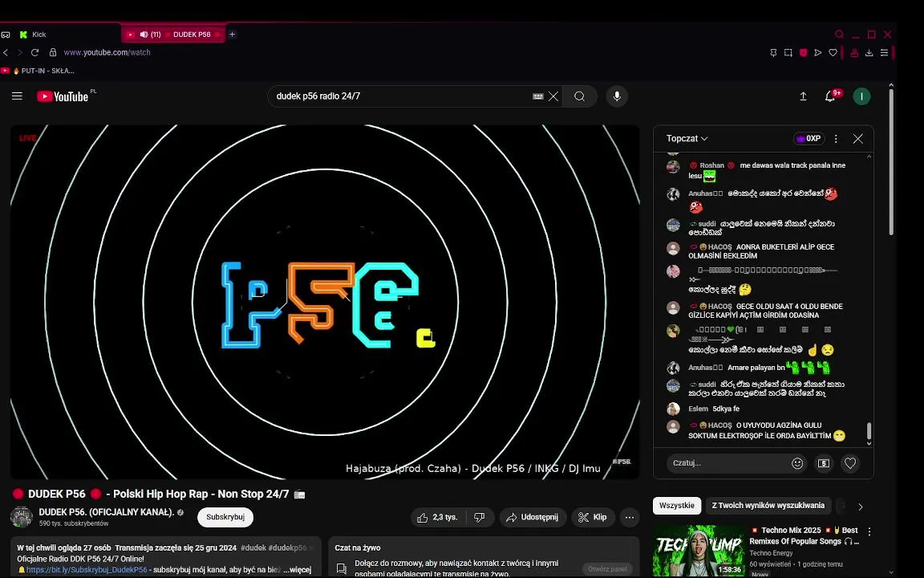Viewport: 924px width, 578px height.
Task: Open the YouTube hamburger guide menu
Action: 17,96
